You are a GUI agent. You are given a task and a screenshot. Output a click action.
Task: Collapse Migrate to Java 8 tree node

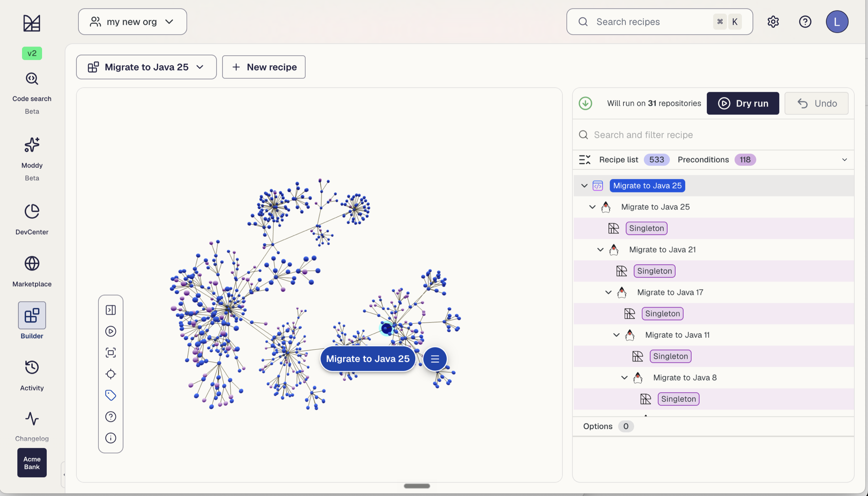(624, 377)
